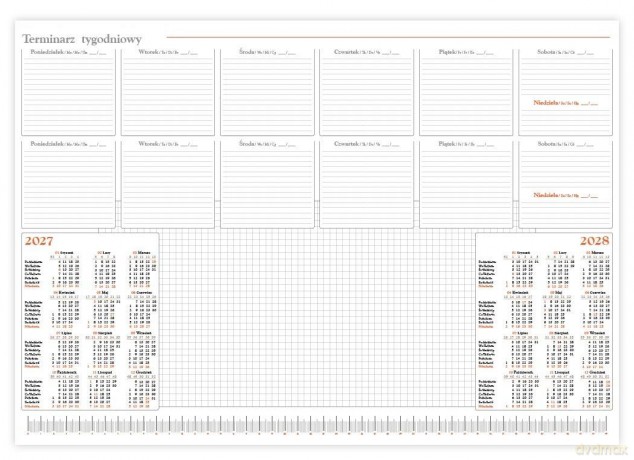Select the top-row Poniedziałek header
This screenshot has height=460, width=634.
pos(69,52)
